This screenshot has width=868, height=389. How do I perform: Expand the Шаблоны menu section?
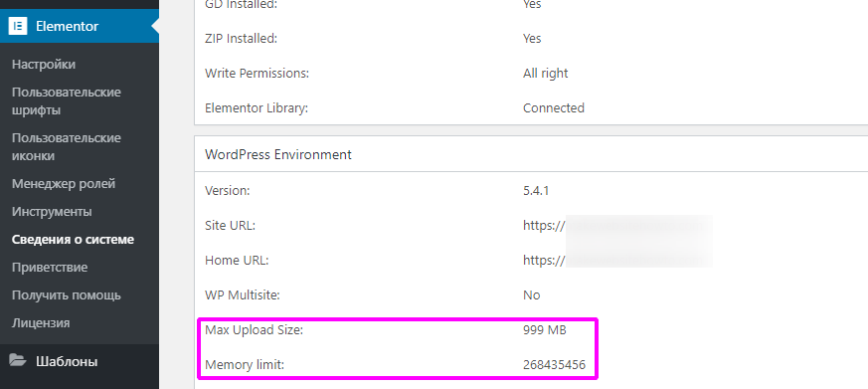pyautogui.click(x=67, y=361)
